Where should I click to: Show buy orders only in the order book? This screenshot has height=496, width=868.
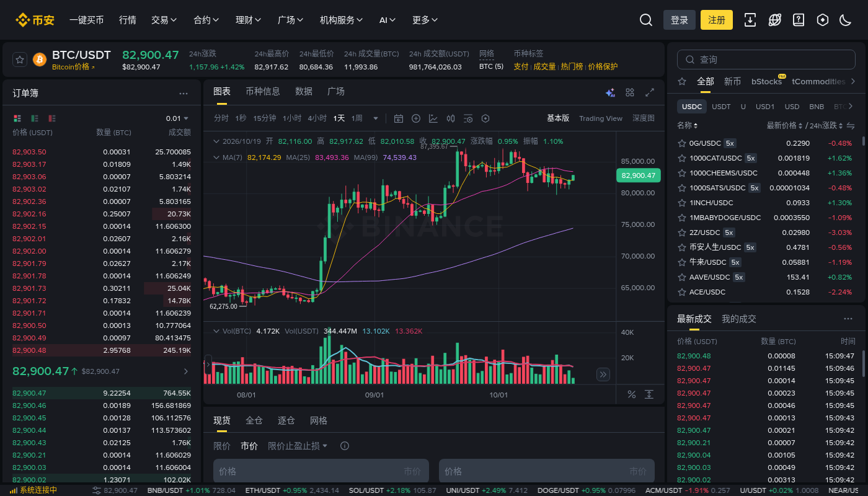click(x=34, y=118)
